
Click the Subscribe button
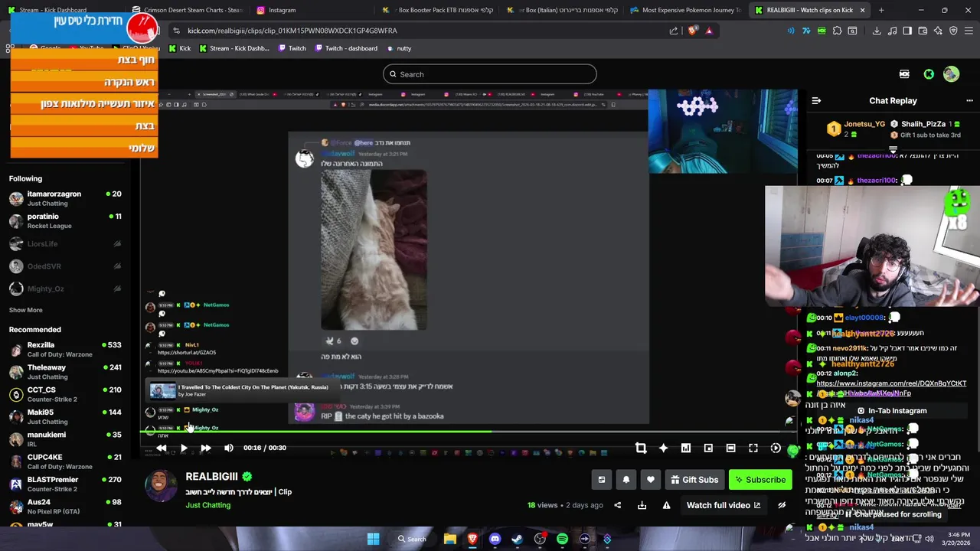coord(760,480)
